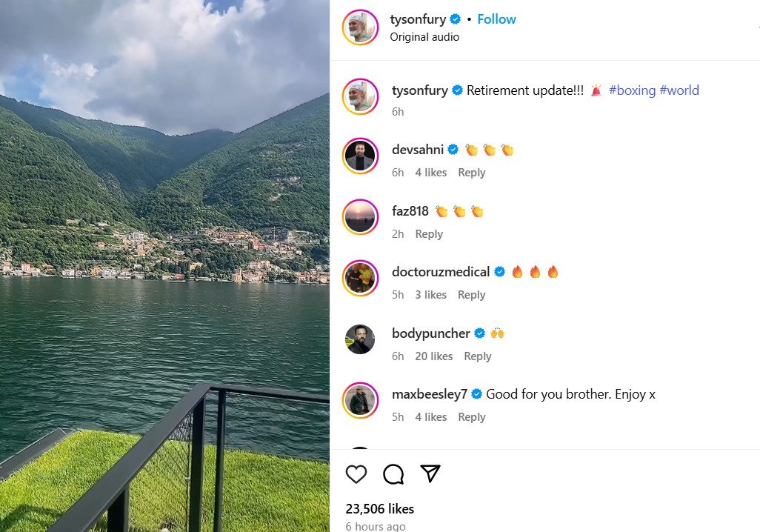The height and width of the screenshot is (532, 760).
Task: Open the Original audio link
Action: coord(424,37)
